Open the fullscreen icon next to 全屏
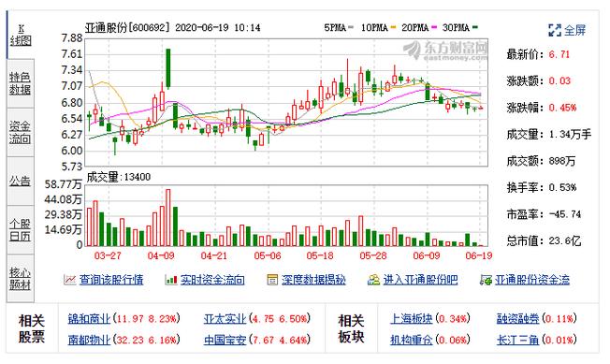Viewport: 610px width, 364px height. (x=555, y=30)
